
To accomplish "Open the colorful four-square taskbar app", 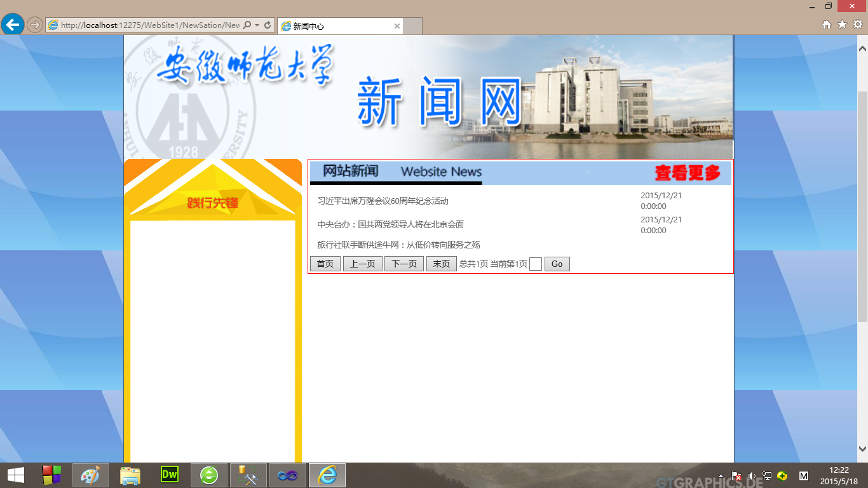I will (x=51, y=475).
